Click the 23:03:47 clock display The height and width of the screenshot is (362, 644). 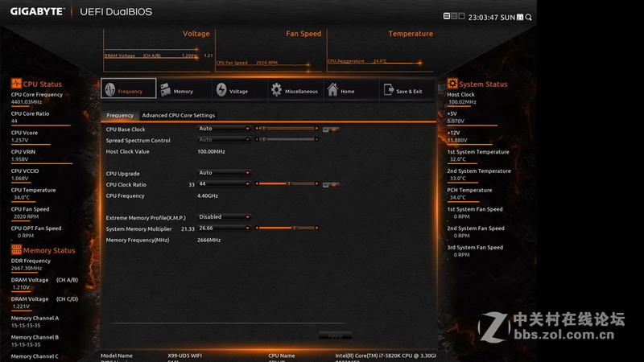tap(483, 18)
